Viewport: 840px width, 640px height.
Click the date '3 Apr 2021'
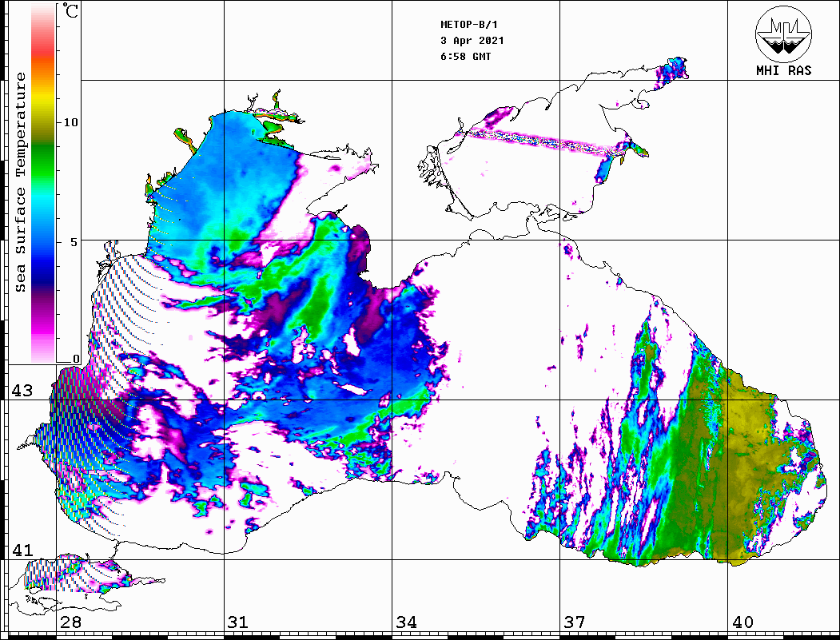point(472,41)
